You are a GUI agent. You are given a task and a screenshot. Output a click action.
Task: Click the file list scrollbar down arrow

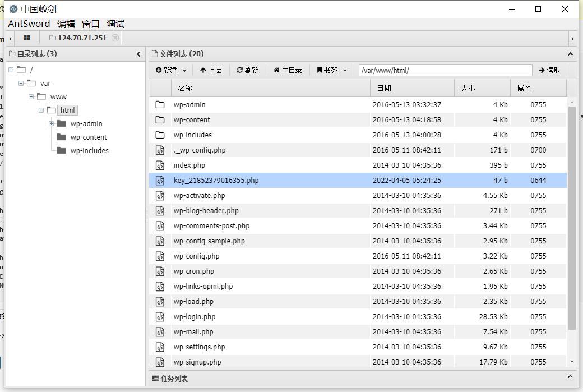(572, 362)
